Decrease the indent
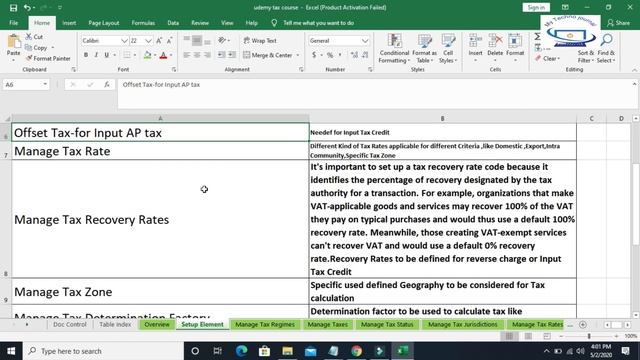 point(221,55)
